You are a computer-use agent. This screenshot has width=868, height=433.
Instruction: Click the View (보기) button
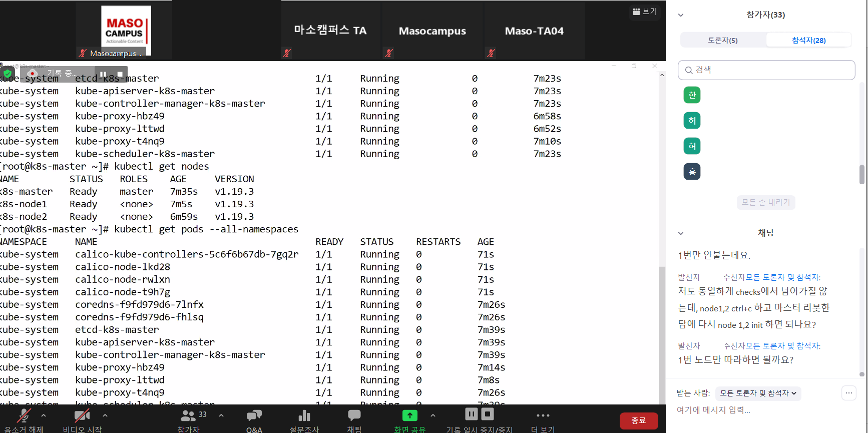(x=645, y=12)
